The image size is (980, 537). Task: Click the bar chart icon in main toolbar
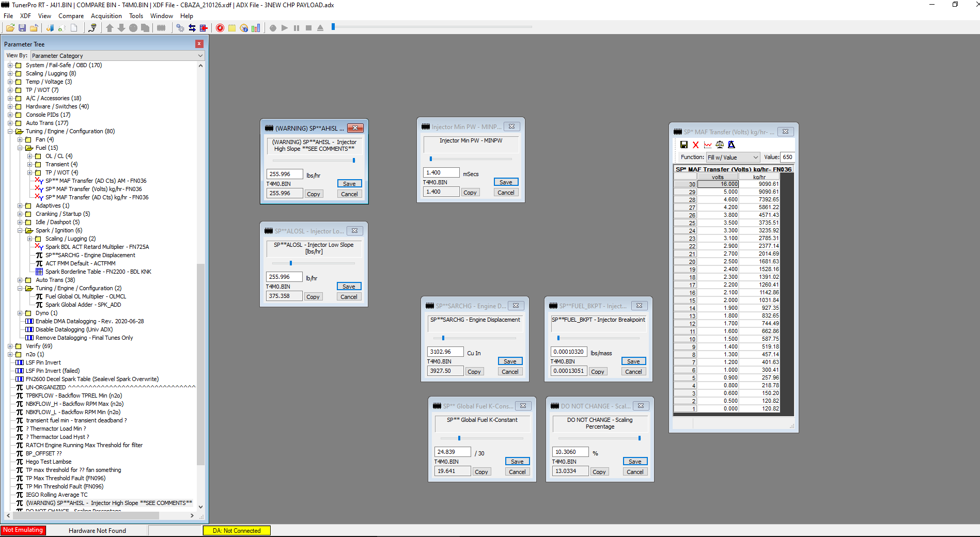256,28
